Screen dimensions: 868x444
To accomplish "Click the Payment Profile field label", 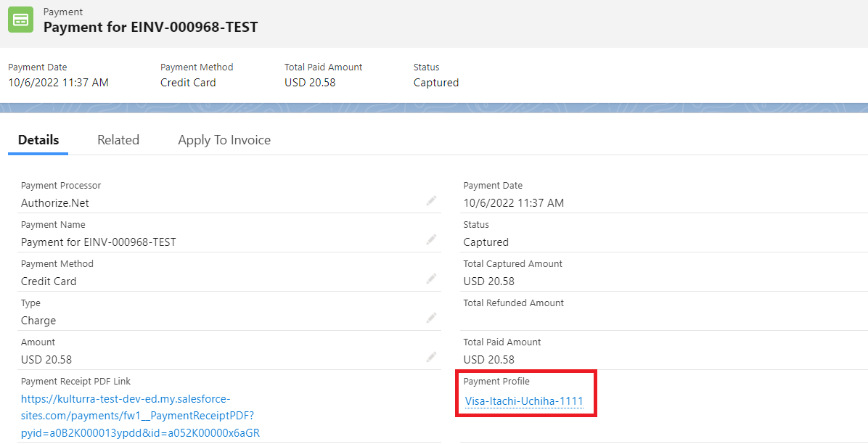I will tap(496, 382).
